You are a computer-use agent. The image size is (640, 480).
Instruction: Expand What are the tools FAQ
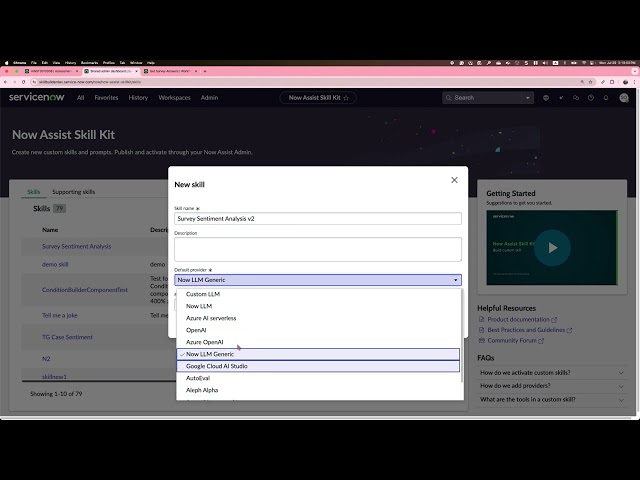(x=552, y=399)
